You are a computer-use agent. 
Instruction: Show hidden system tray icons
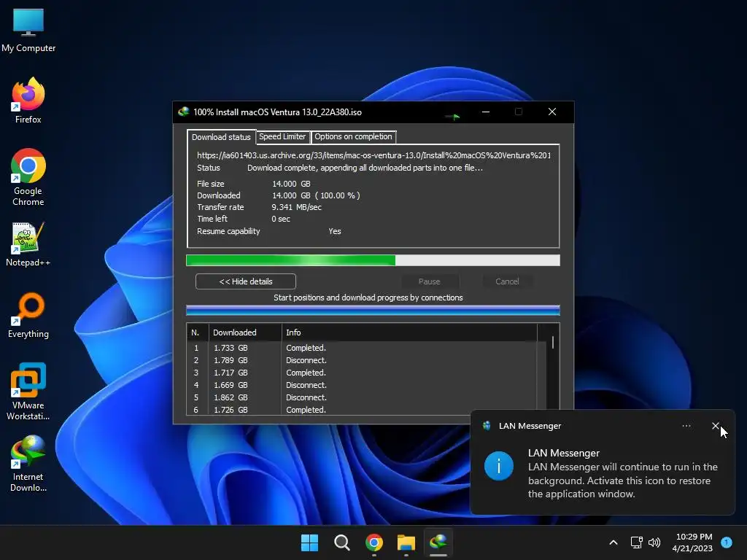[614, 542]
